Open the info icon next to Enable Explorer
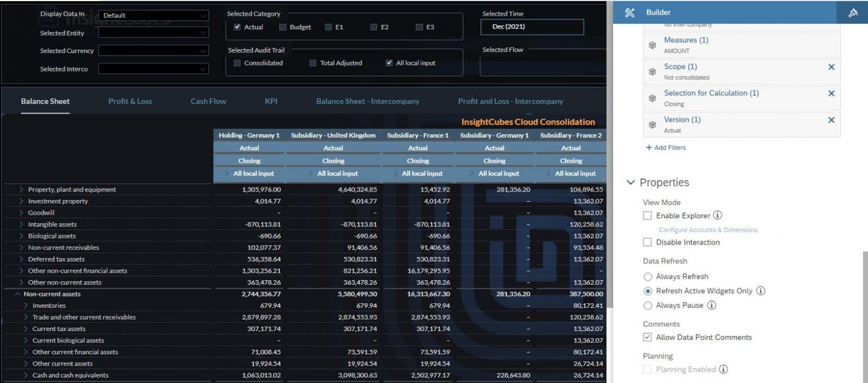This screenshot has height=383, width=868. tap(718, 215)
